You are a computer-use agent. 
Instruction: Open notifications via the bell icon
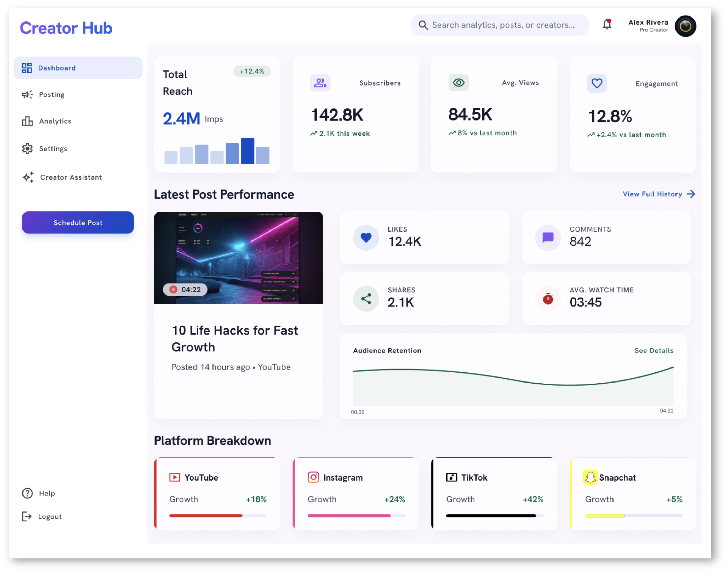pos(607,24)
